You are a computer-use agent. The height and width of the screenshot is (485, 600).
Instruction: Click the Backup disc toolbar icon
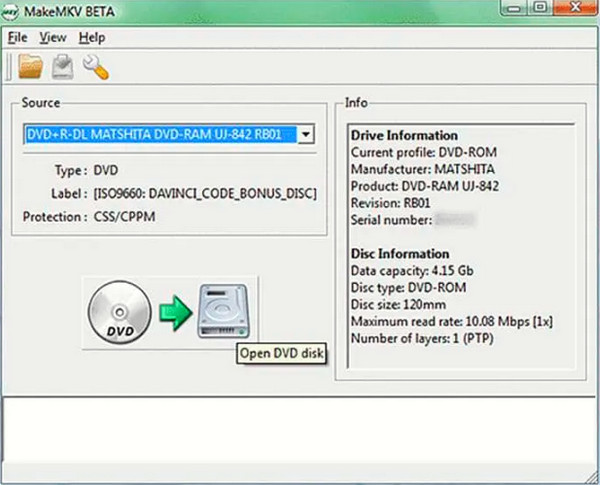point(62,67)
